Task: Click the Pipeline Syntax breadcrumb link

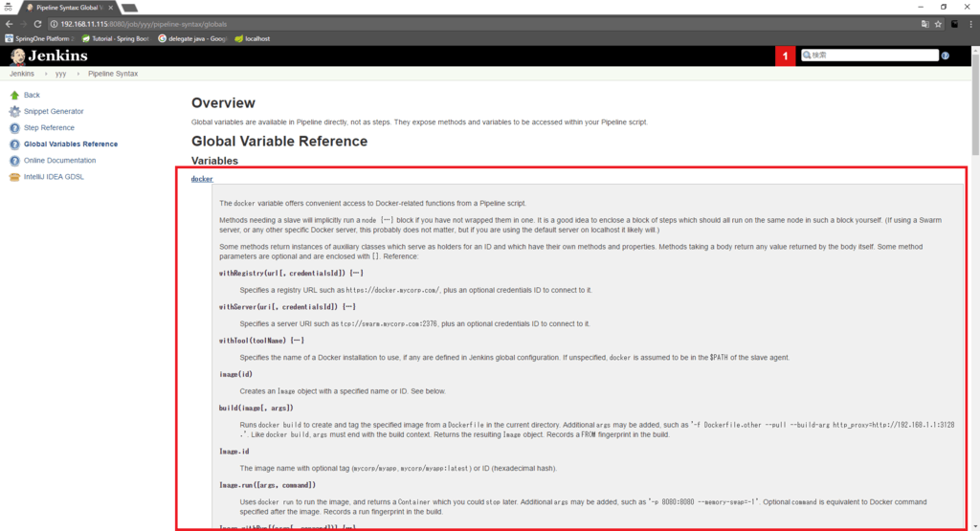Action: point(114,73)
